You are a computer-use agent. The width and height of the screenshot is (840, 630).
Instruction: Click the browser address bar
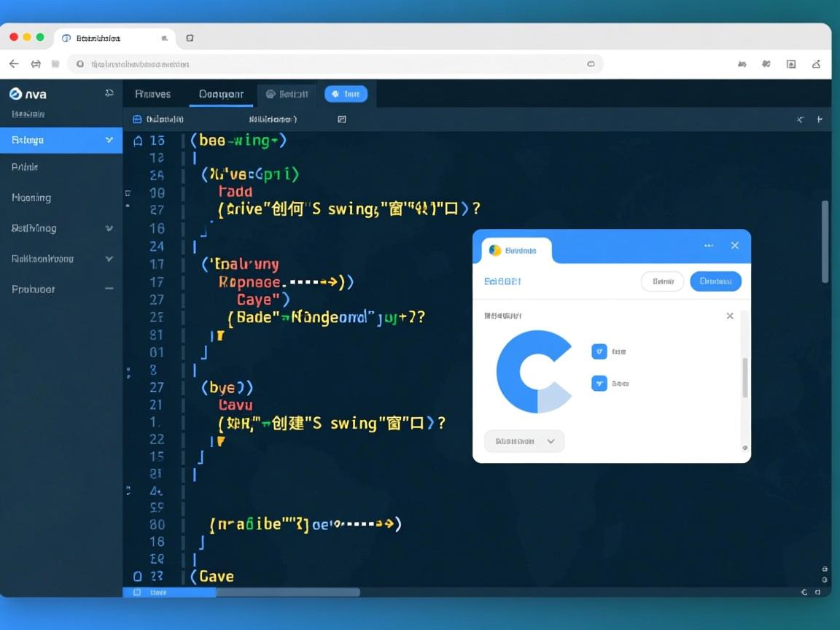point(335,64)
